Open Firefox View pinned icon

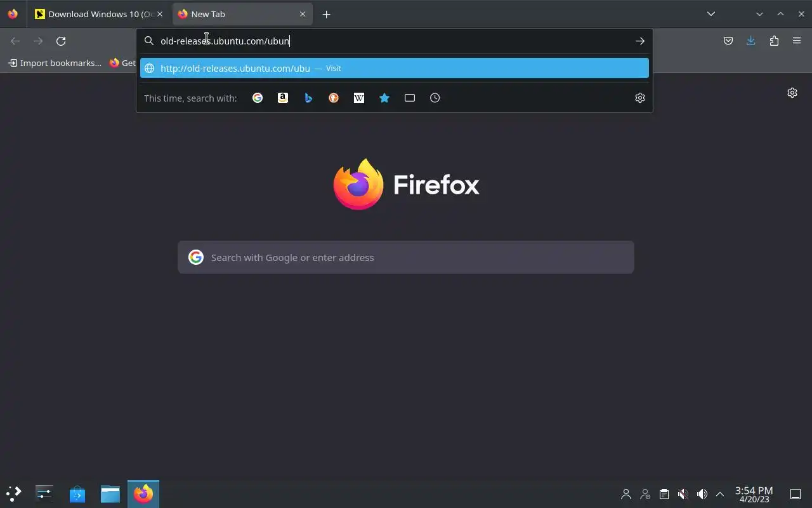[13, 14]
